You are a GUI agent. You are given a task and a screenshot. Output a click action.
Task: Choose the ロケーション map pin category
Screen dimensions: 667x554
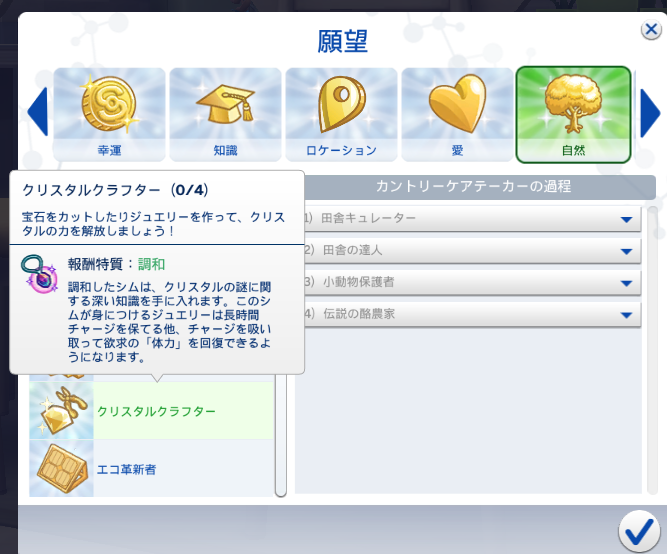click(341, 114)
